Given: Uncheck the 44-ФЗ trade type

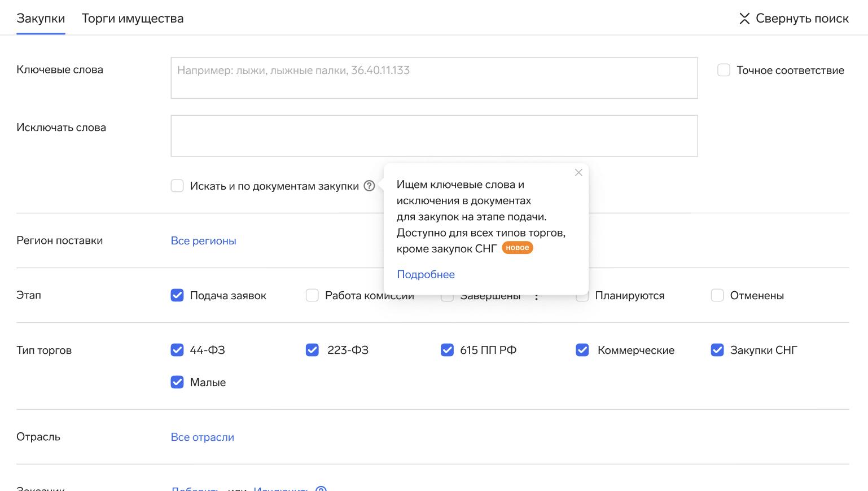Looking at the screenshot, I should coord(177,350).
